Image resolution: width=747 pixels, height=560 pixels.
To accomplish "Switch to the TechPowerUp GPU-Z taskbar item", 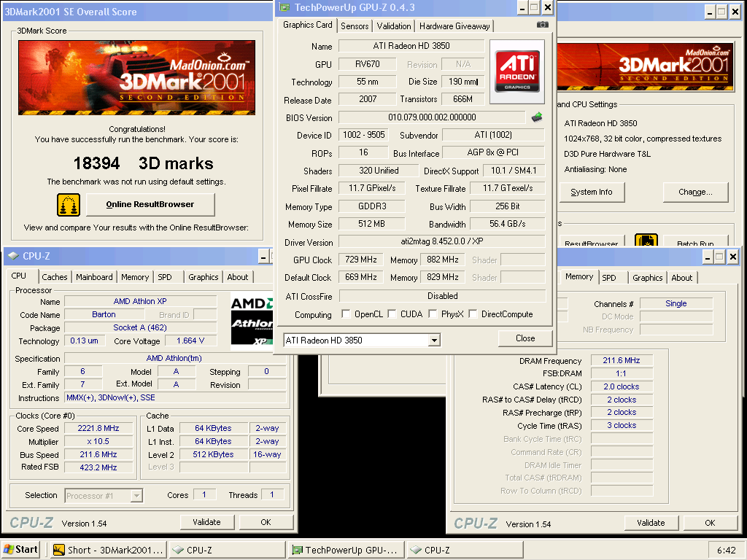I will coord(346,550).
